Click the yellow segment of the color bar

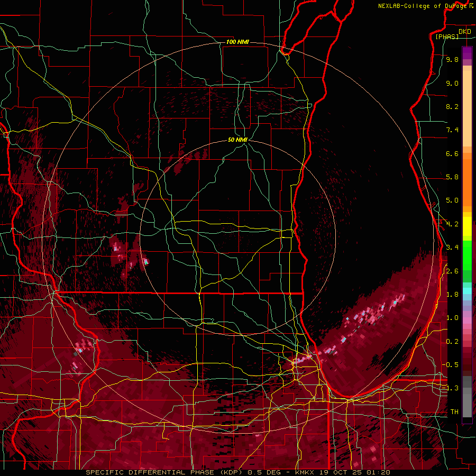467,226
